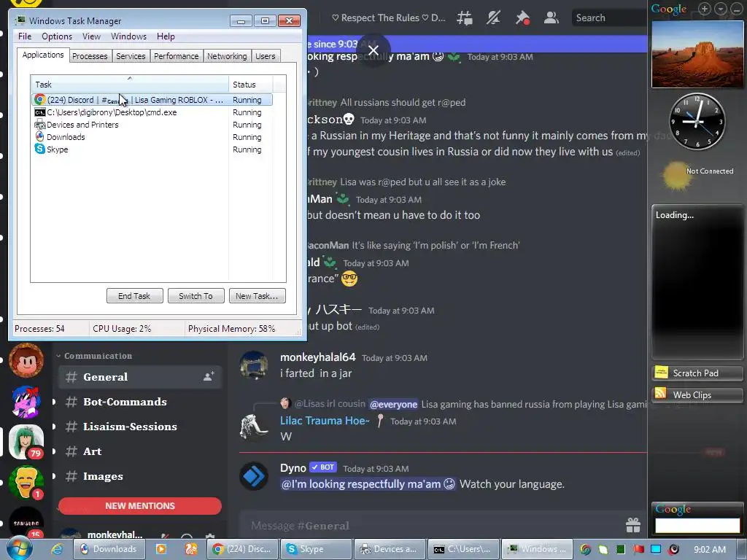Switch to the Users tab

(x=266, y=56)
